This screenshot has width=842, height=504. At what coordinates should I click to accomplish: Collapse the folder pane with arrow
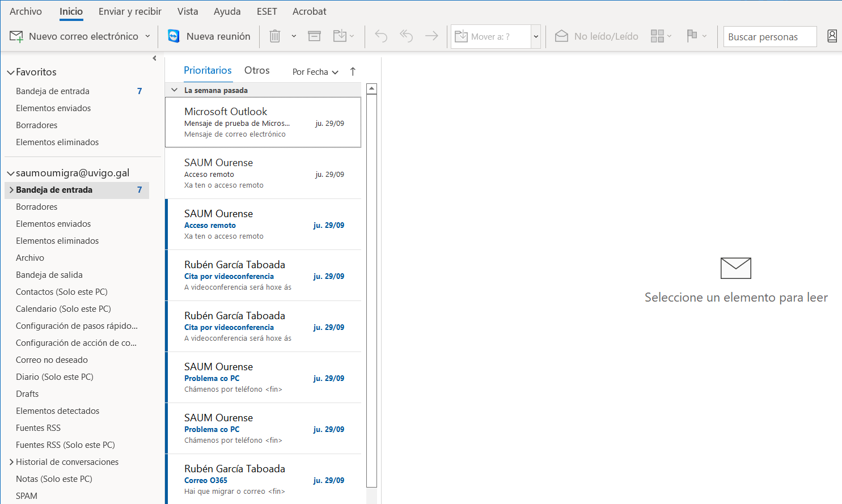click(154, 58)
